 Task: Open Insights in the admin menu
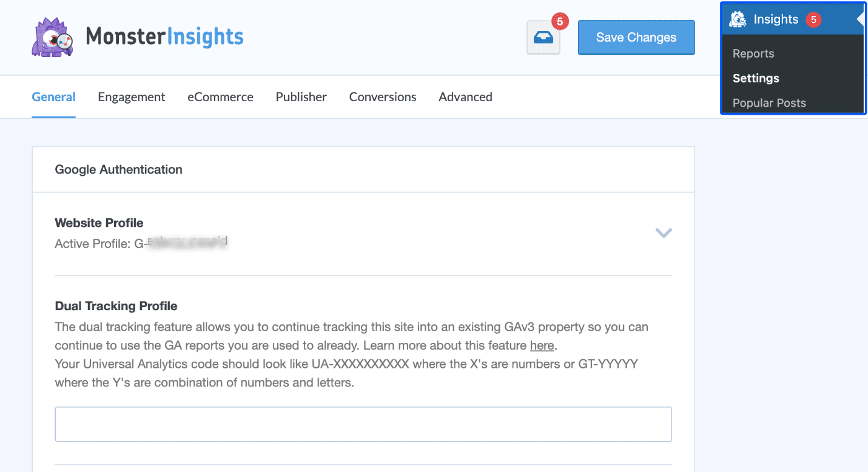[x=793, y=19]
